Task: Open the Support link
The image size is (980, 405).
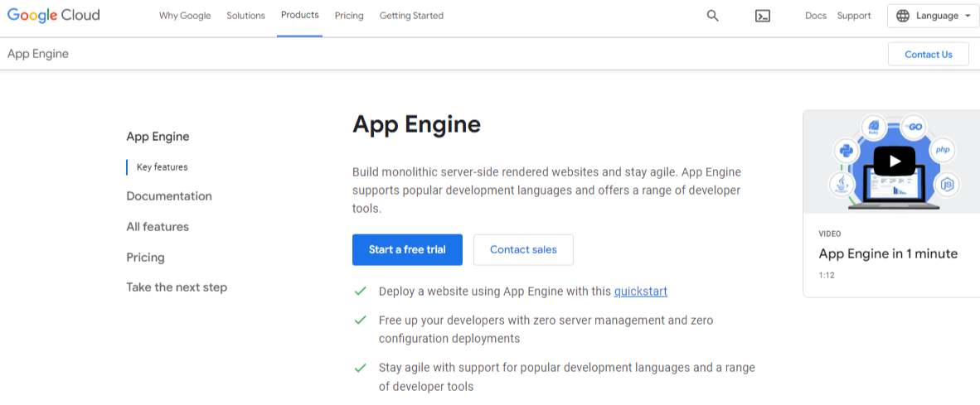Action: [x=854, y=17]
